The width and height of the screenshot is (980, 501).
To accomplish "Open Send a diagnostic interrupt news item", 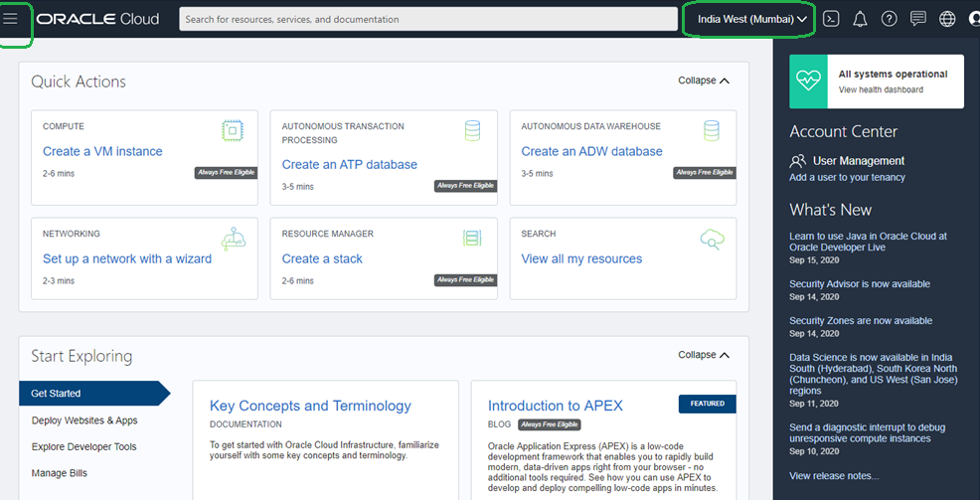I will coord(867,432).
